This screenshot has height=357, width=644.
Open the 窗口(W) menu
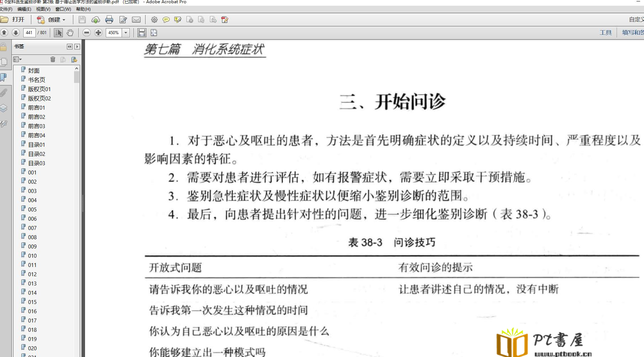click(x=63, y=9)
